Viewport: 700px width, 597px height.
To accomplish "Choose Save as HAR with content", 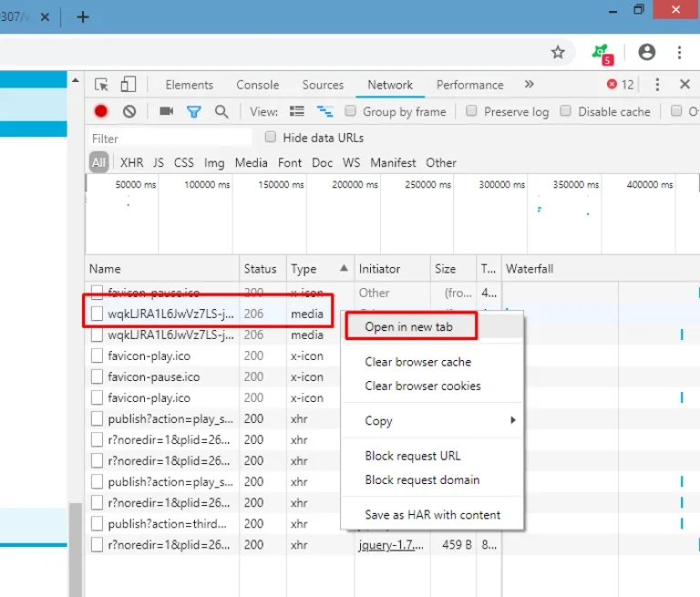I will point(433,515).
